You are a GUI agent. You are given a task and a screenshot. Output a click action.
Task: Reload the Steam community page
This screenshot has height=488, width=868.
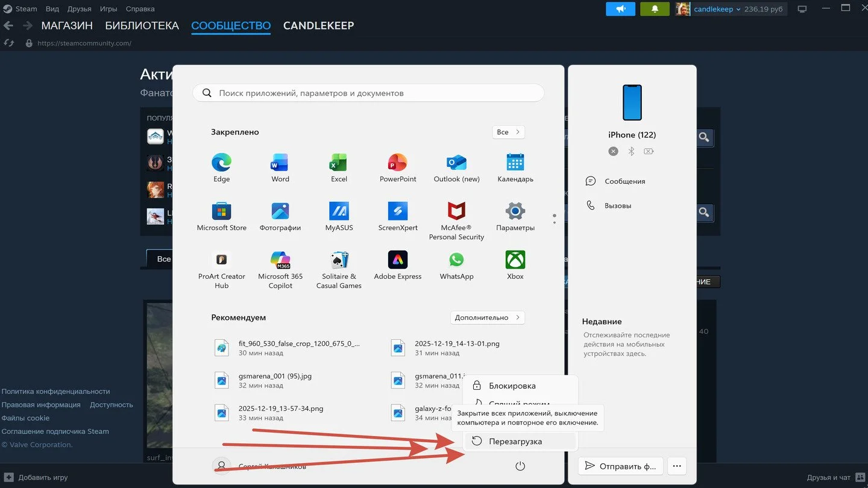click(x=8, y=43)
